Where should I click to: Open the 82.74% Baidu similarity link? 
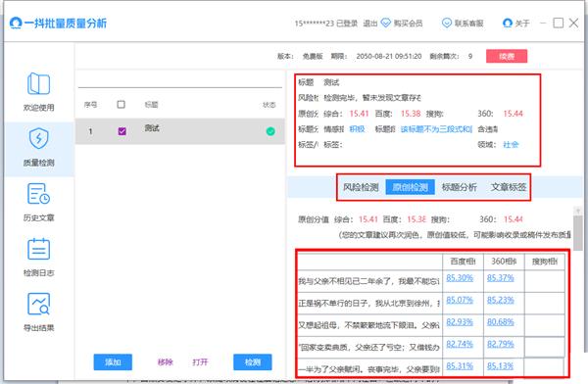[460, 344]
